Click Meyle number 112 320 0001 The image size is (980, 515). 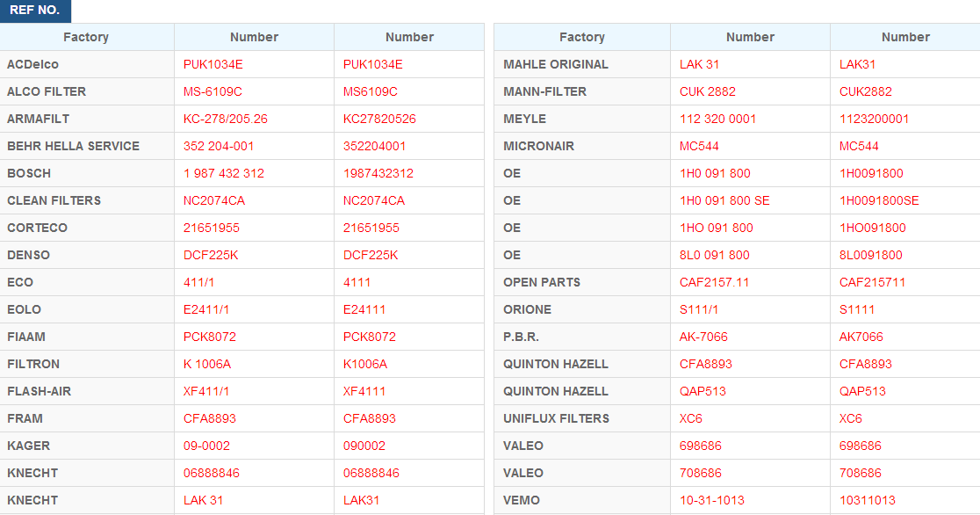pyautogui.click(x=717, y=119)
